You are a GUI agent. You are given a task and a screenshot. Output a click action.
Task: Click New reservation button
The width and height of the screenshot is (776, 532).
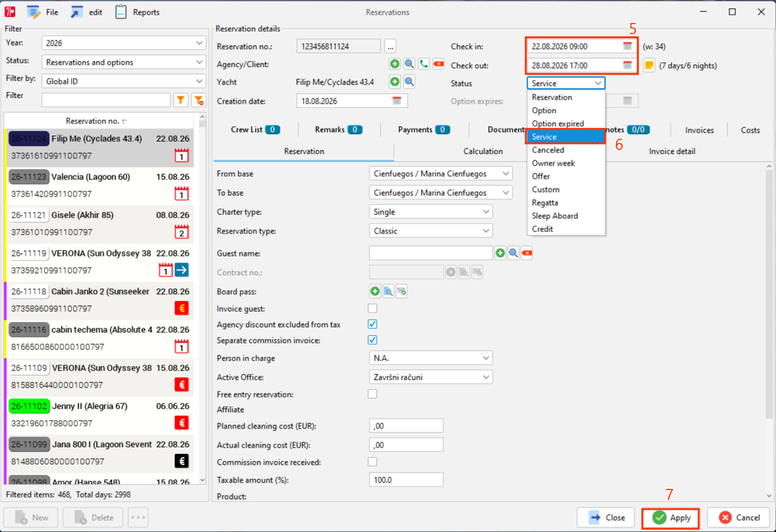click(x=31, y=518)
